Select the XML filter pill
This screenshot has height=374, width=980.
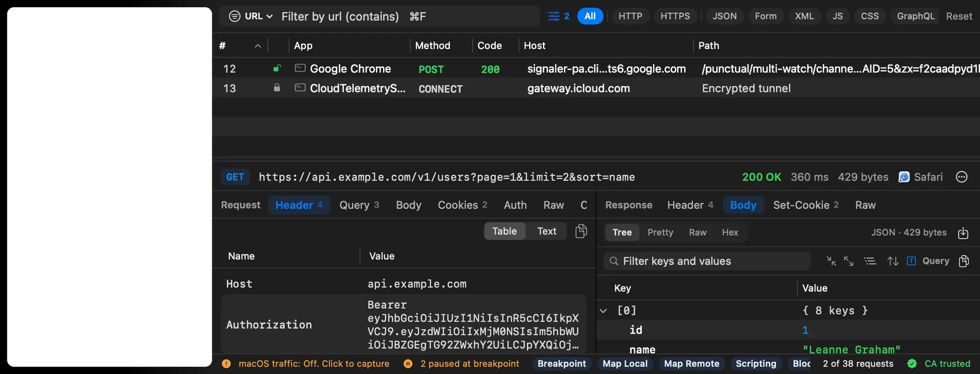[x=805, y=16]
